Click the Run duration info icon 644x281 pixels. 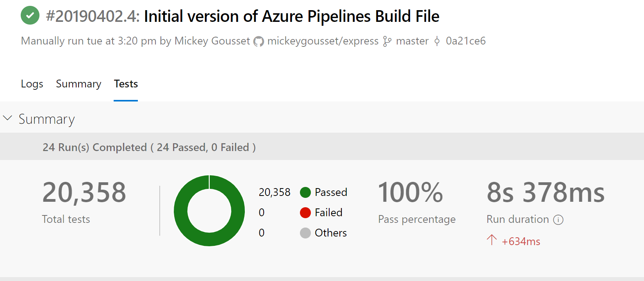[x=558, y=220]
